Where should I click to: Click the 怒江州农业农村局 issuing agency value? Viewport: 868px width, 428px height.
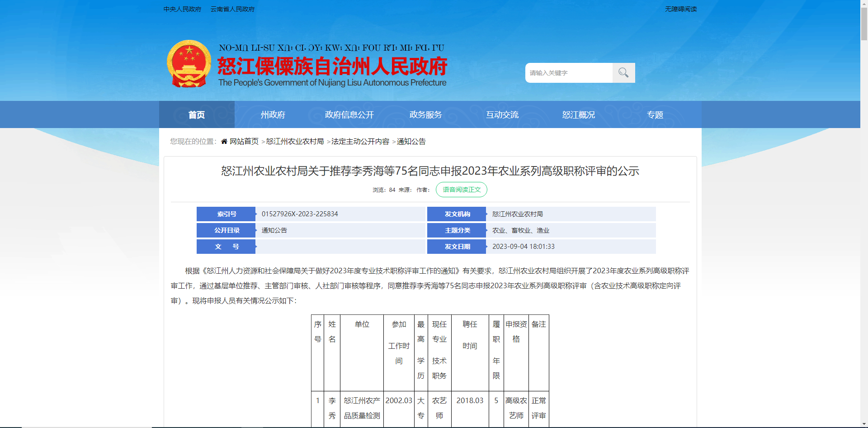point(518,214)
